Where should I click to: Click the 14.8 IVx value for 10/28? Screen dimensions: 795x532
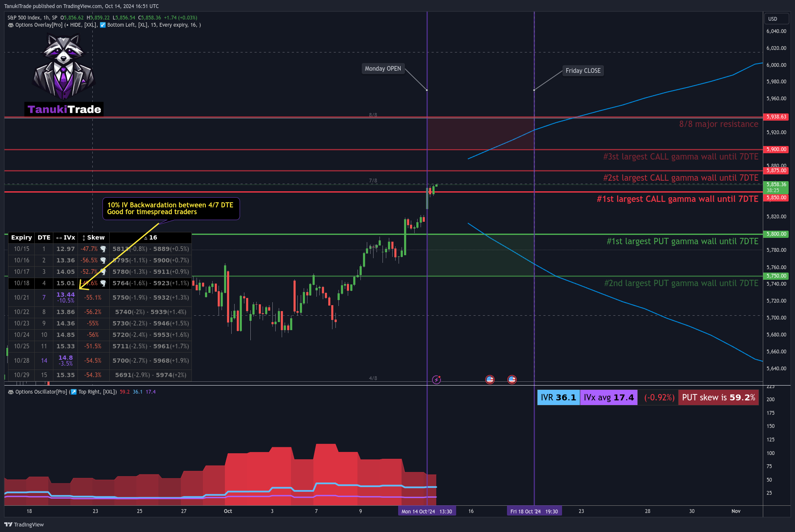pos(66,358)
